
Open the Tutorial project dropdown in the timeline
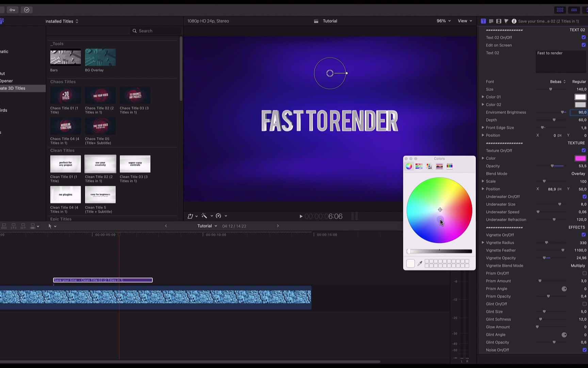pyautogui.click(x=207, y=226)
